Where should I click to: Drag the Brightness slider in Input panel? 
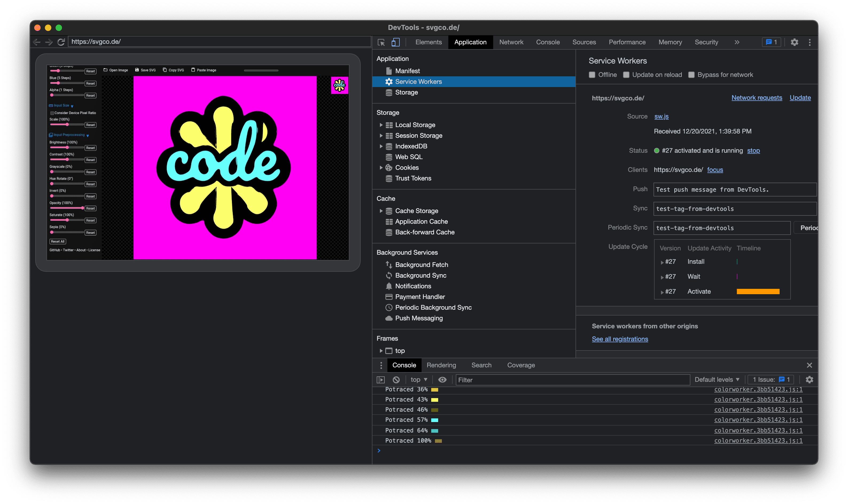coord(67,147)
